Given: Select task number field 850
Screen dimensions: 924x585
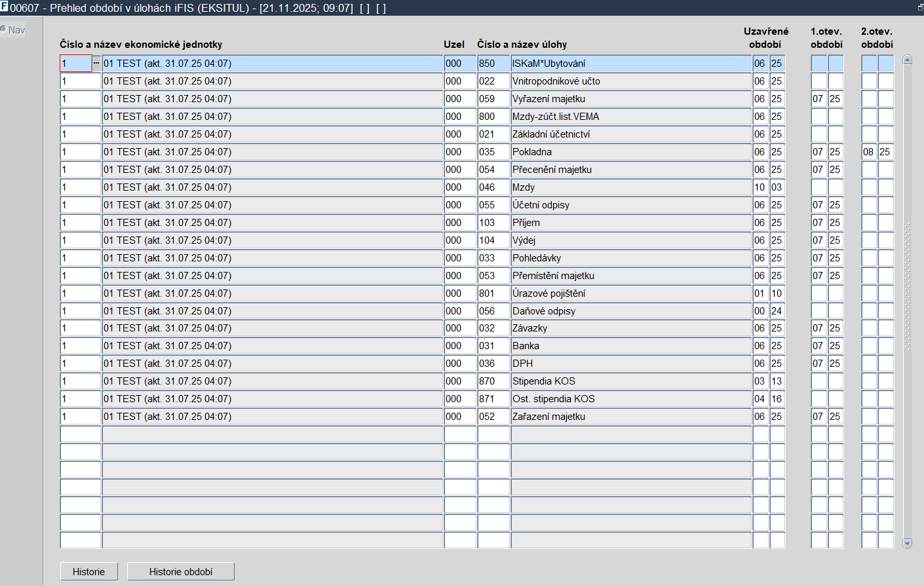Looking at the screenshot, I should click(x=493, y=64).
